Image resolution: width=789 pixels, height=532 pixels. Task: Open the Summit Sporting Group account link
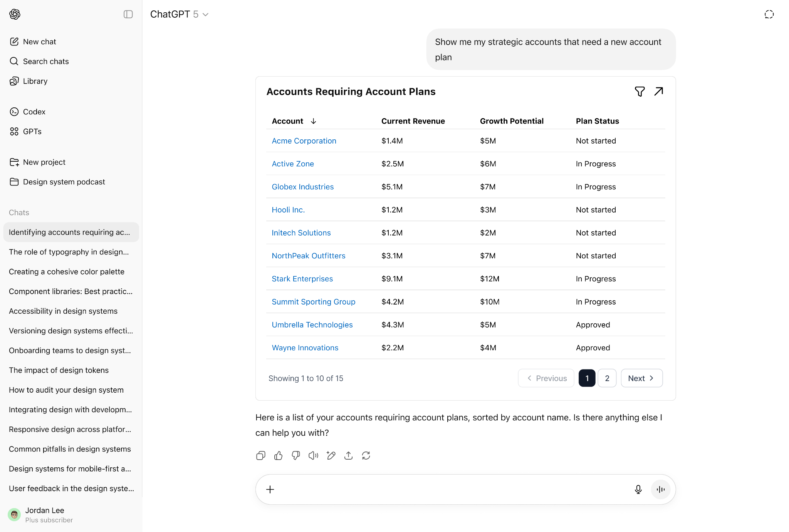(x=314, y=302)
